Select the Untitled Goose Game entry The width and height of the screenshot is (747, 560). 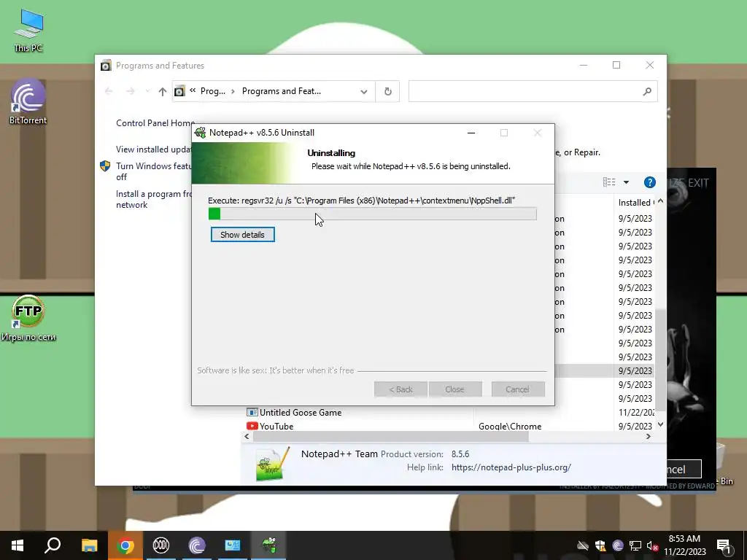[301, 413]
